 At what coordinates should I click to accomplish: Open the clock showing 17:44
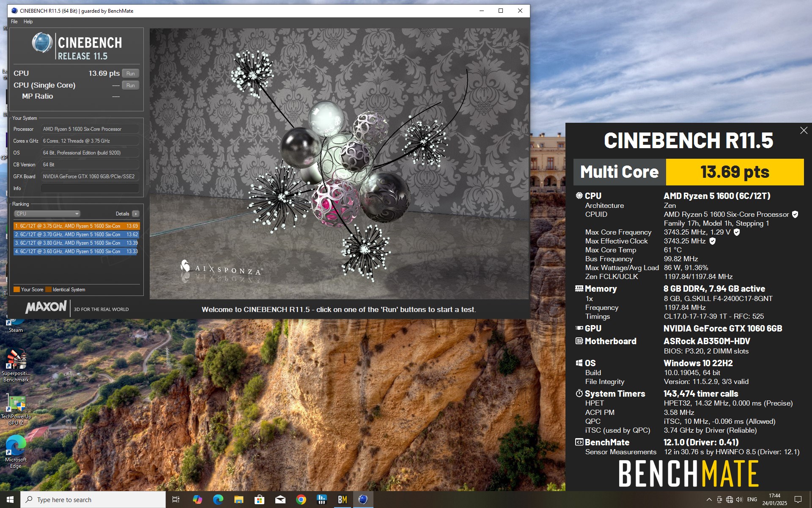coord(775,500)
